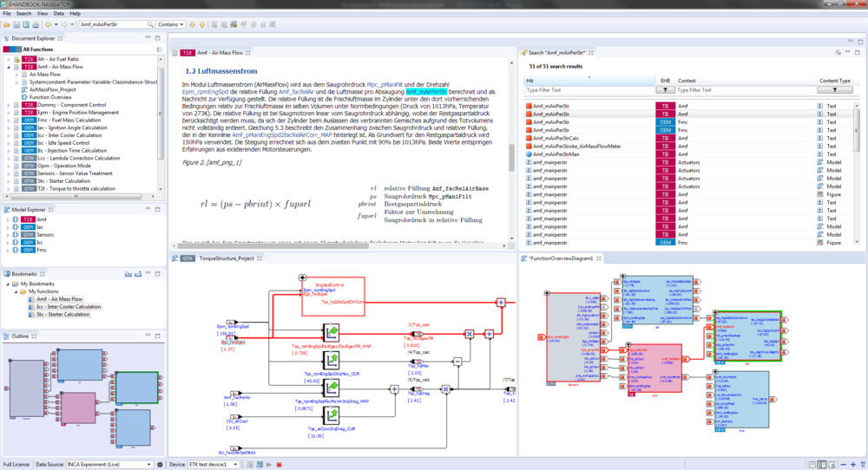Click the export bookmarks icon in Bookmarks panel
The height and width of the screenshot is (470, 868).
click(138, 274)
